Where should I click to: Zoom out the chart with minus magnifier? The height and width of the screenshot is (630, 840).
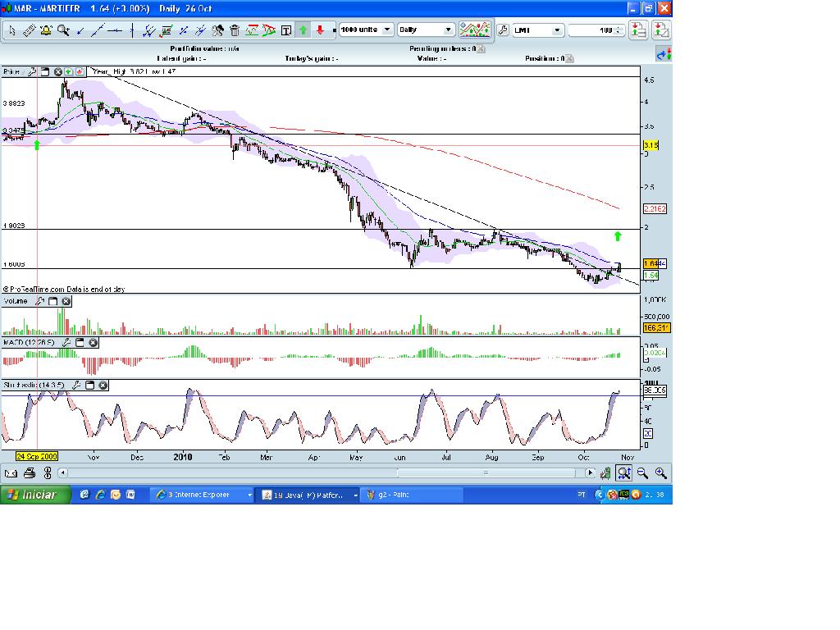pyautogui.click(x=642, y=473)
